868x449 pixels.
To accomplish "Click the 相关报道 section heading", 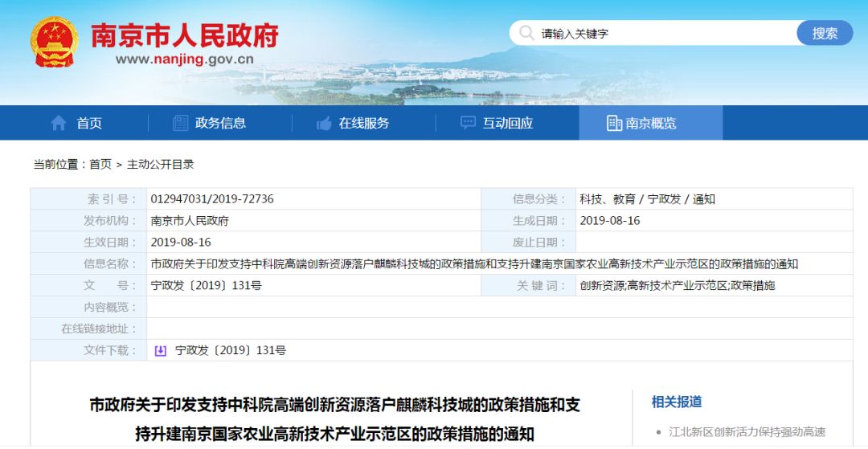I will [x=677, y=402].
